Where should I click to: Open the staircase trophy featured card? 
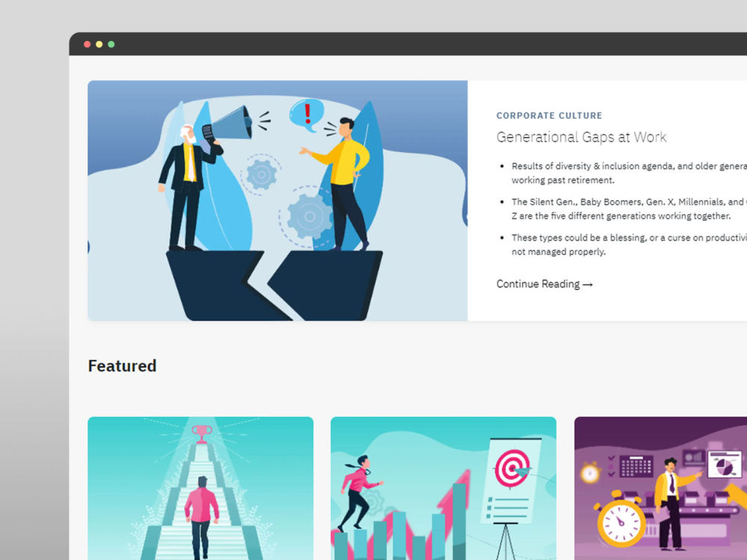click(200, 488)
